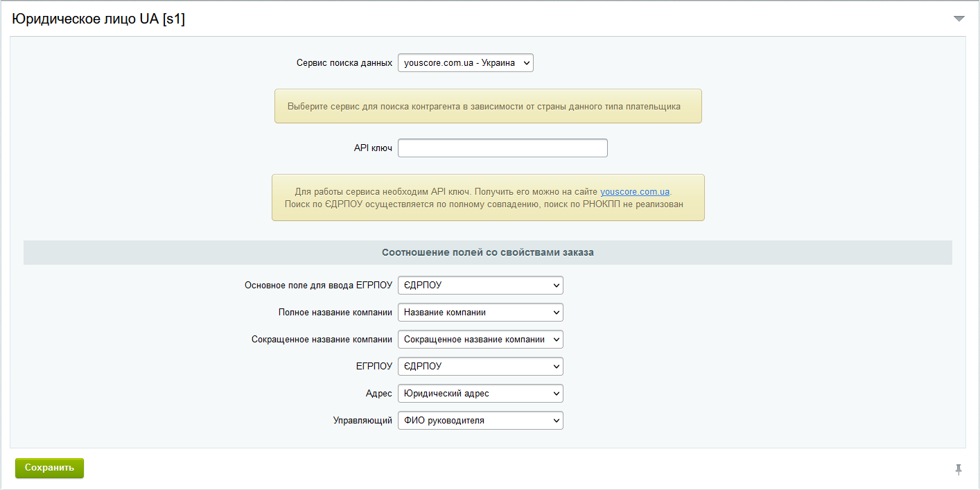This screenshot has height=490, width=980.
Task: Click the Поиск по ЄДРПОУ hint line
Action: click(484, 204)
